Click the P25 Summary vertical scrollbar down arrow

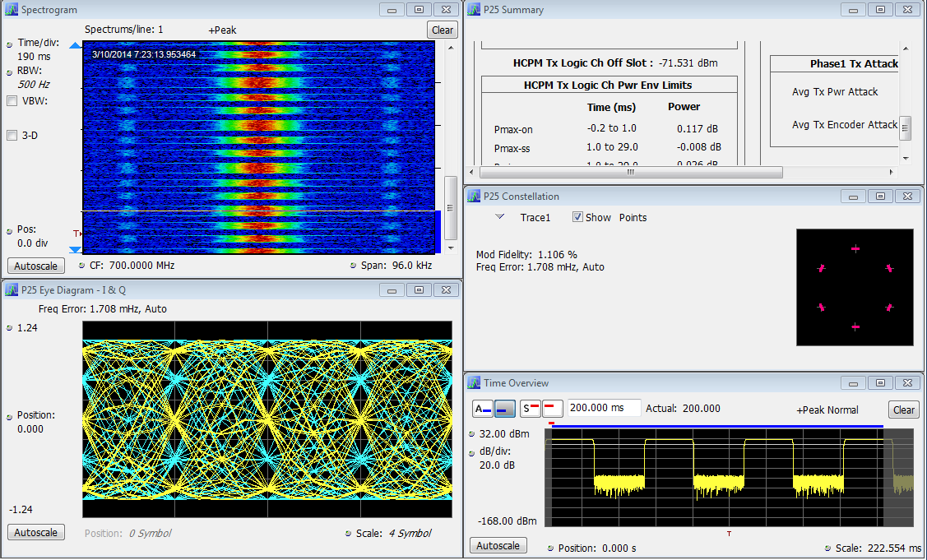905,158
